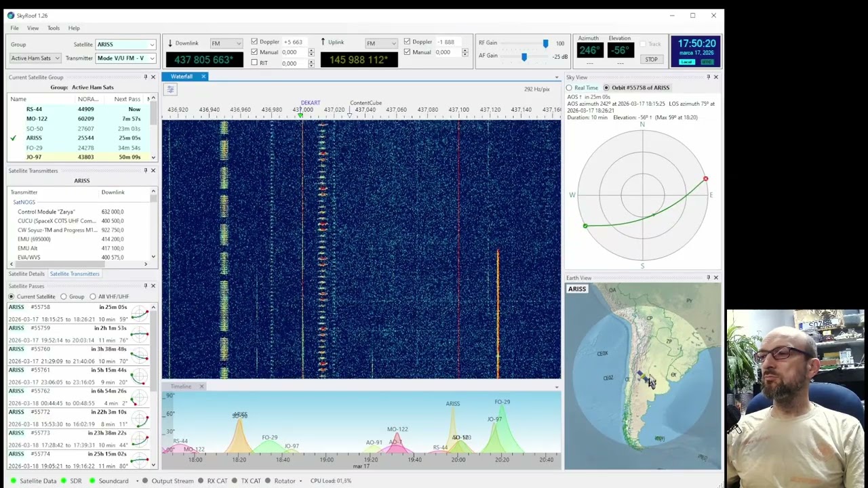The image size is (868, 488).
Task: Switch clock to Local time
Action: (687, 62)
